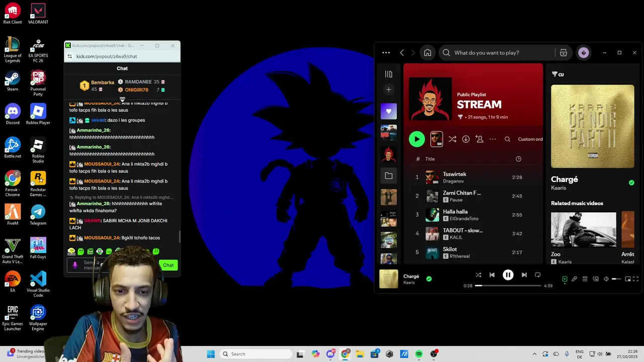
Task: Click the Title column header
Action: click(430, 159)
